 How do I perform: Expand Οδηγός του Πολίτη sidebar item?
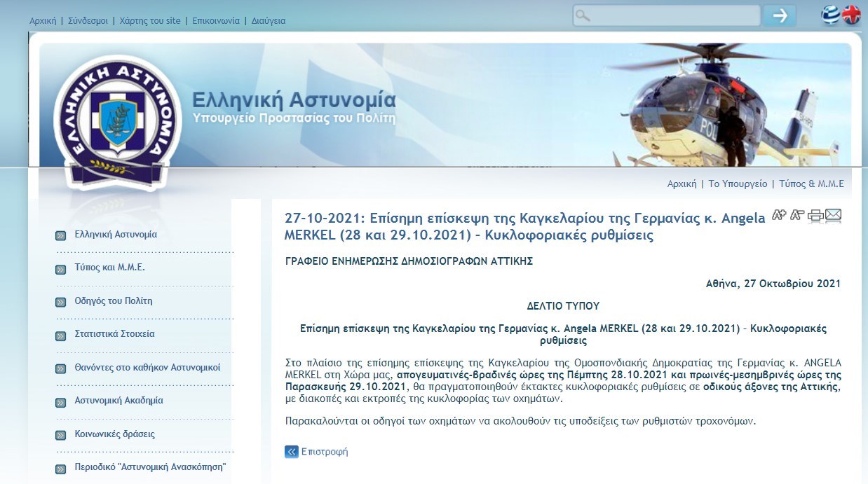point(114,301)
